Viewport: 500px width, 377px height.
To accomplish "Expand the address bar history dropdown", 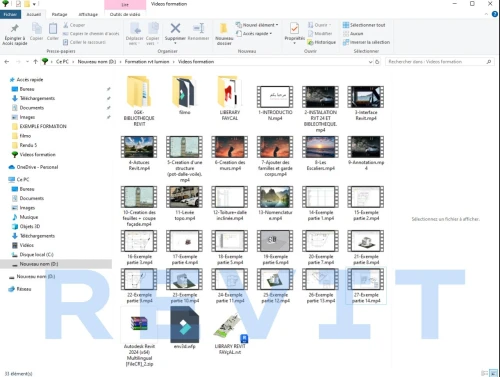I will coord(370,62).
